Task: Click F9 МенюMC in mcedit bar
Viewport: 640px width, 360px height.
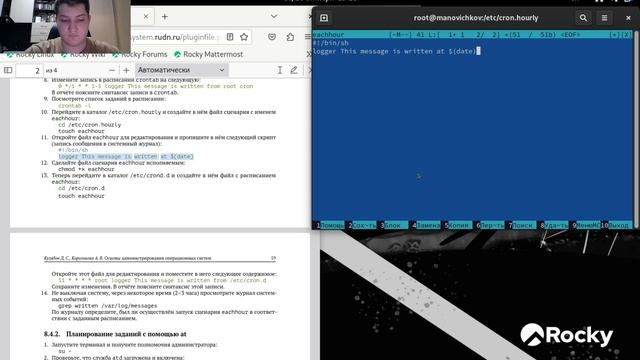Action: point(586,225)
